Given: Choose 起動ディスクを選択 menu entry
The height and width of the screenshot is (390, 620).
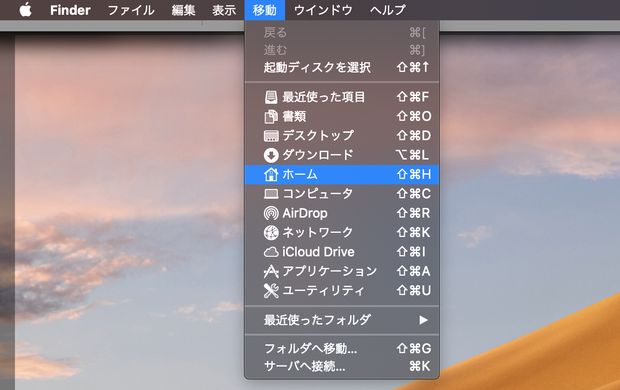Looking at the screenshot, I should (x=342, y=68).
